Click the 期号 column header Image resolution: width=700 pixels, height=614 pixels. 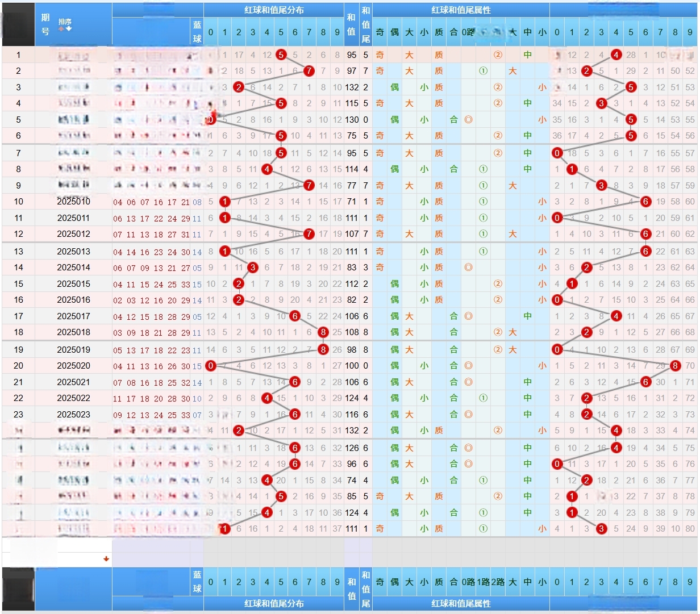45,24
